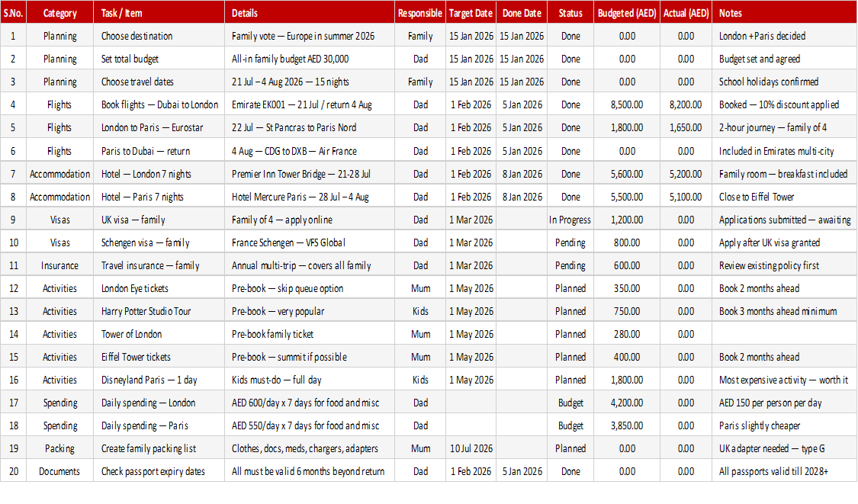
Task: Select the 'Schengen visa — family' cell
Action: [159, 242]
